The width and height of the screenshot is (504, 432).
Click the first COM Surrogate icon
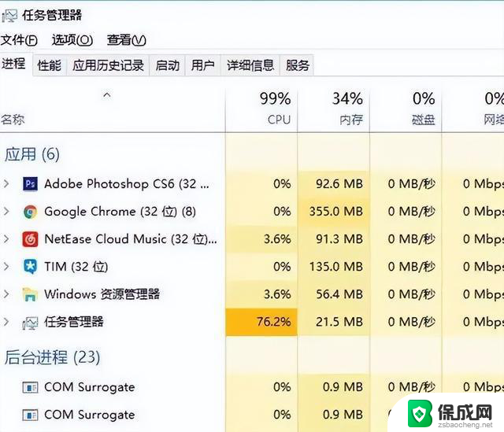tap(30, 387)
